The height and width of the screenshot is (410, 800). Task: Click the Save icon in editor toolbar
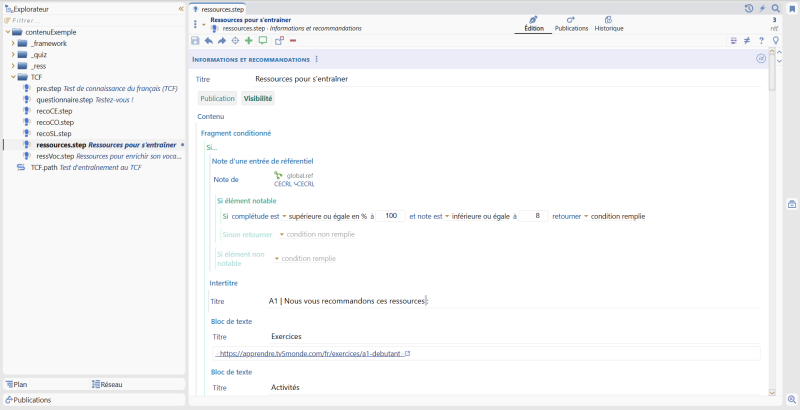[x=195, y=41]
